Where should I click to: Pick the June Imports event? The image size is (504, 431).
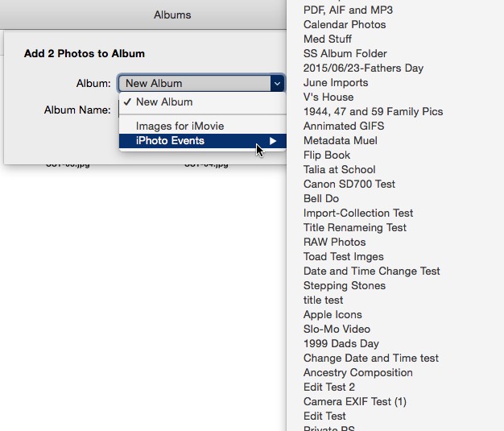336,83
